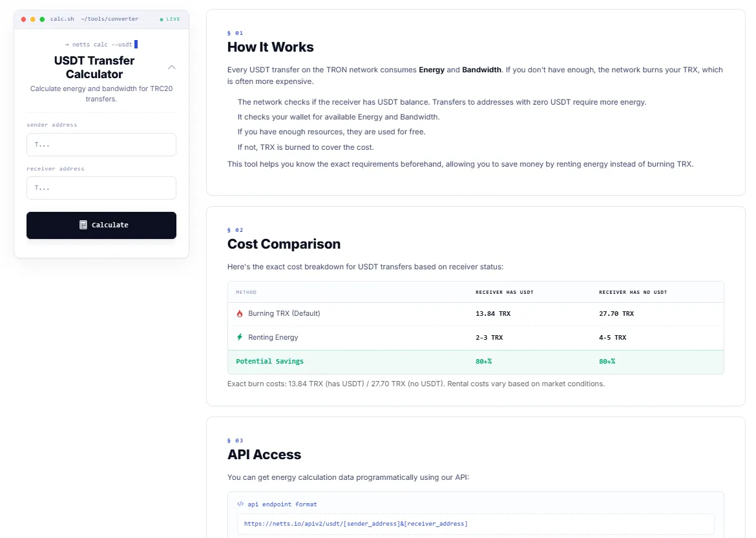Viewport: 756px width, 538px height.
Task: Click the Potential Savings row label
Action: 269,361
